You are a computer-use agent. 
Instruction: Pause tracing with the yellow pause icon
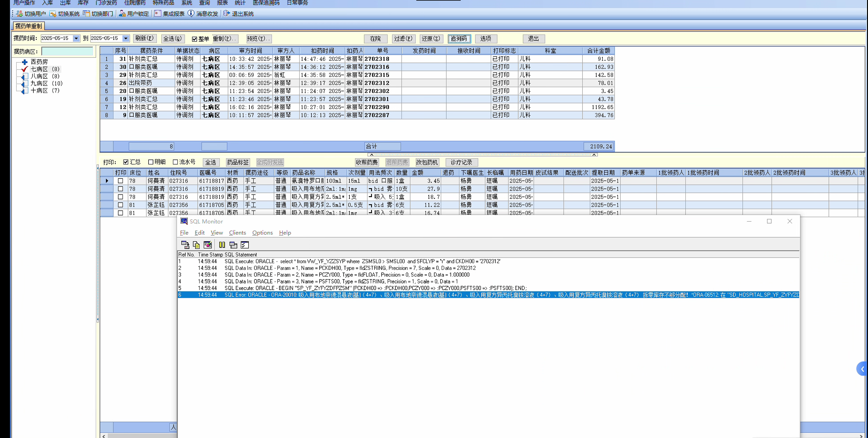pyautogui.click(x=222, y=245)
